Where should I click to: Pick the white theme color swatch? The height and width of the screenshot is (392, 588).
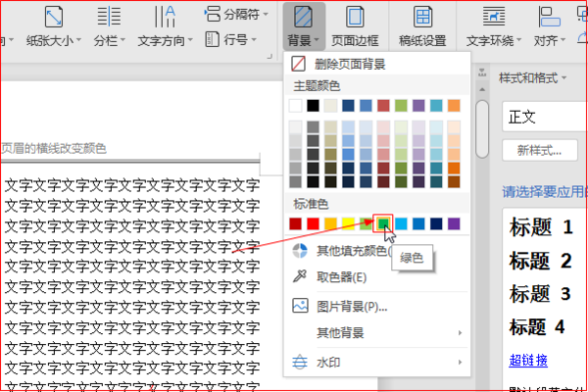pyautogui.click(x=296, y=106)
